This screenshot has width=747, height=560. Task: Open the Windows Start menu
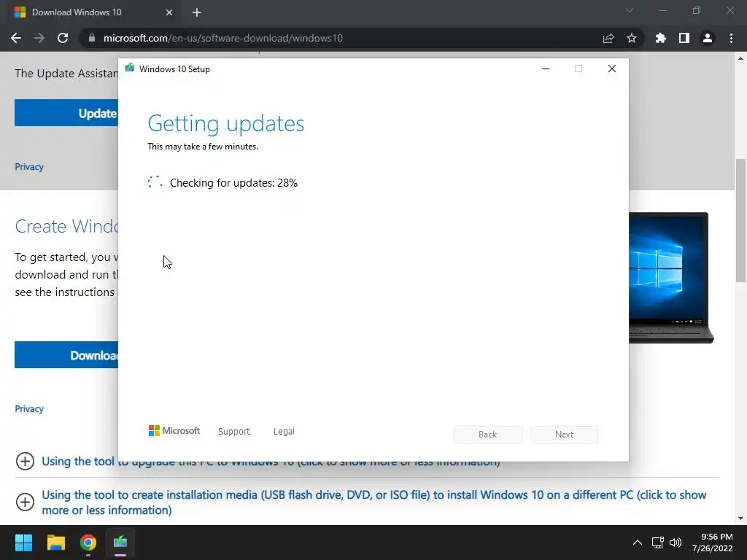23,542
